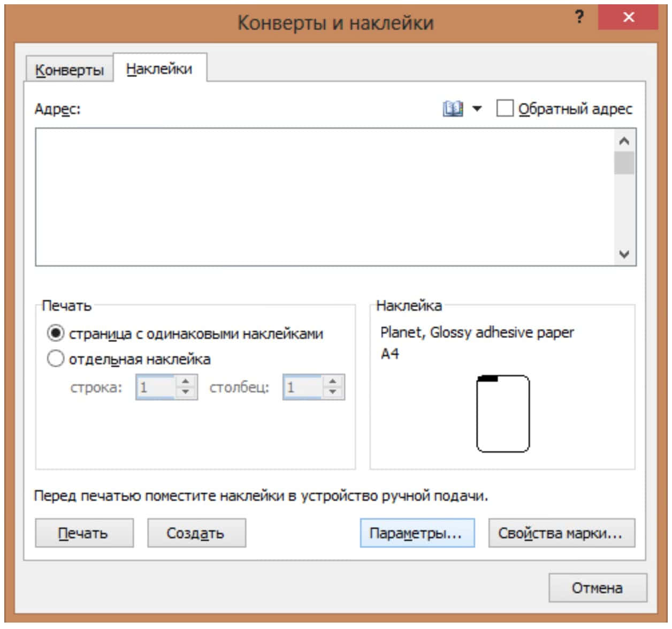
Task: Open the address book dropdown arrow
Action: pos(477,109)
